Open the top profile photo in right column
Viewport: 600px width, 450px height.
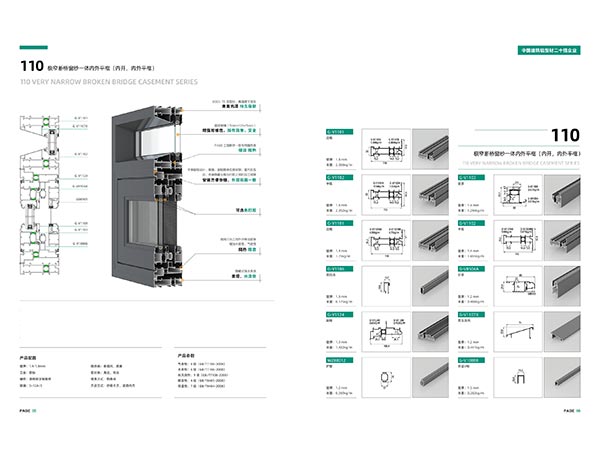[x=562, y=195]
